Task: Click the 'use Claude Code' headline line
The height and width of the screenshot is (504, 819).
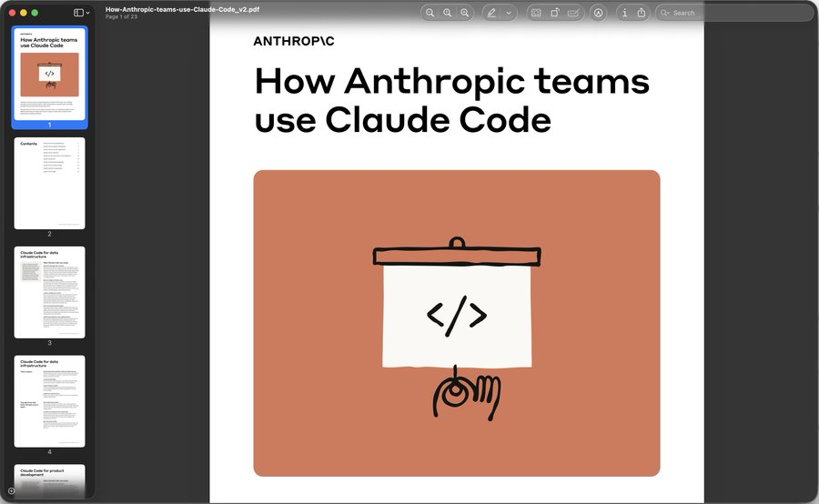Action: click(403, 120)
